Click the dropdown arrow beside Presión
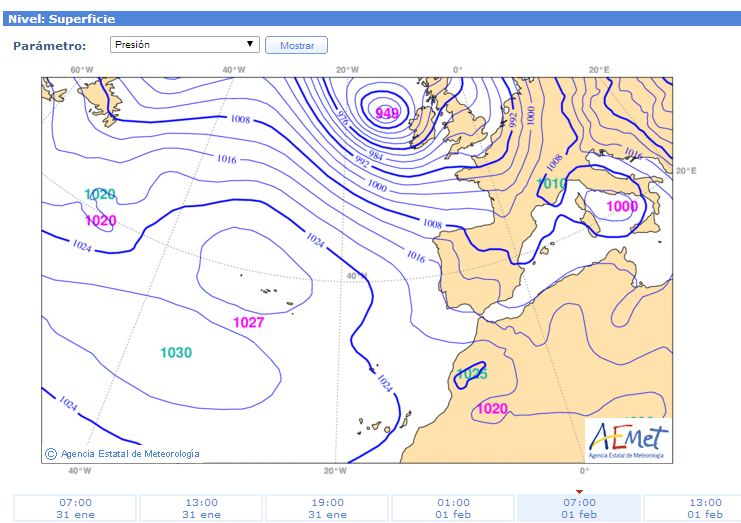 (250, 44)
